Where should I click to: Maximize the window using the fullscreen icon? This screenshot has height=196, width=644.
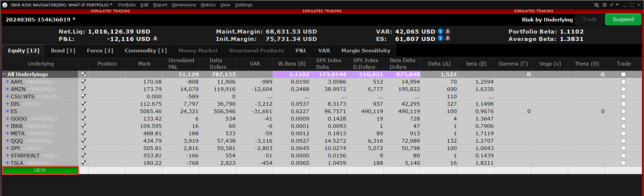[632, 5]
